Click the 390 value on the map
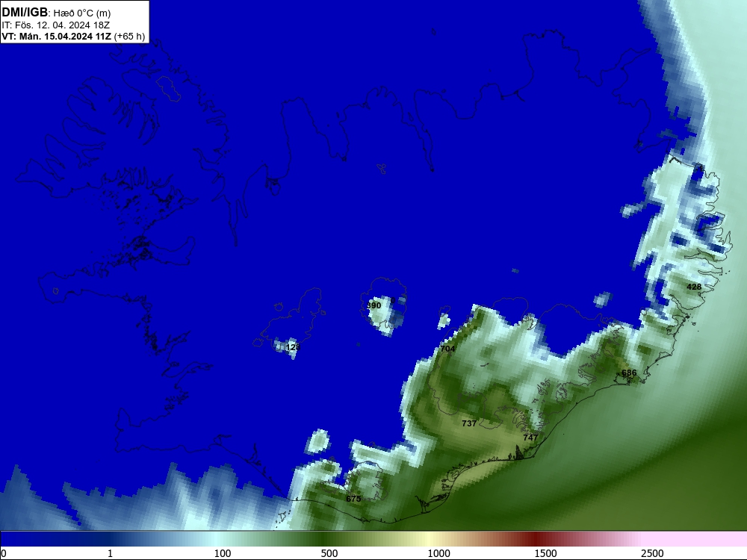747x560 pixels. pos(374,305)
